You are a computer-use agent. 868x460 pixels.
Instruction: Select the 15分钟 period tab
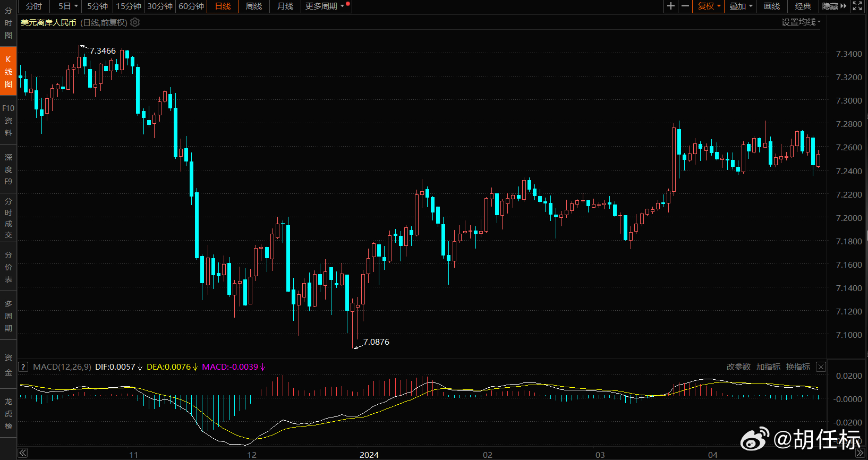129,6
